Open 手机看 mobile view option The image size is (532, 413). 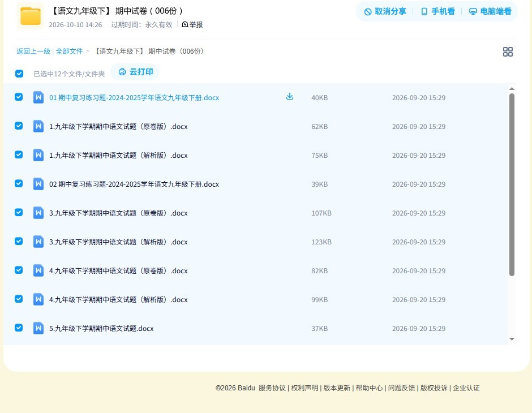tap(437, 11)
